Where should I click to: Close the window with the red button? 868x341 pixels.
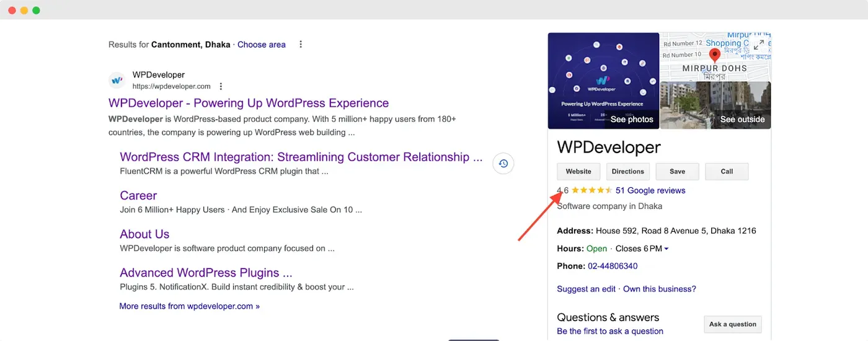pyautogui.click(x=12, y=11)
